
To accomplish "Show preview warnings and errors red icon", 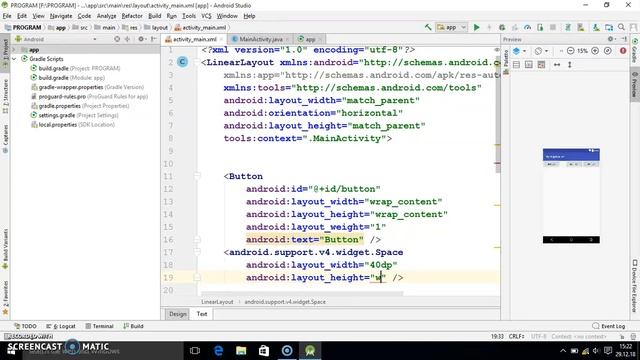I will pos(623,51).
